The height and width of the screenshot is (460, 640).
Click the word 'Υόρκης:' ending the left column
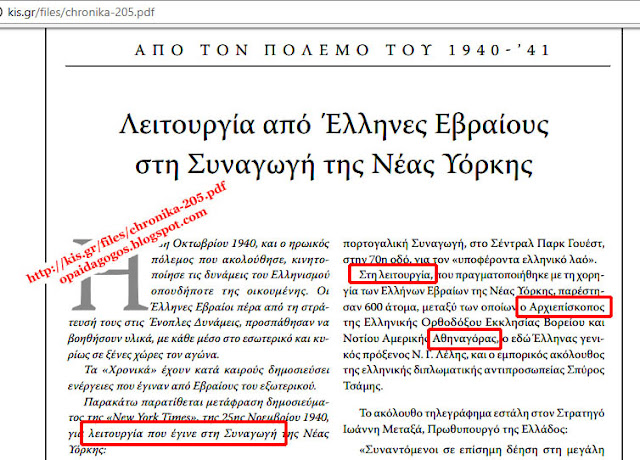tap(87, 450)
